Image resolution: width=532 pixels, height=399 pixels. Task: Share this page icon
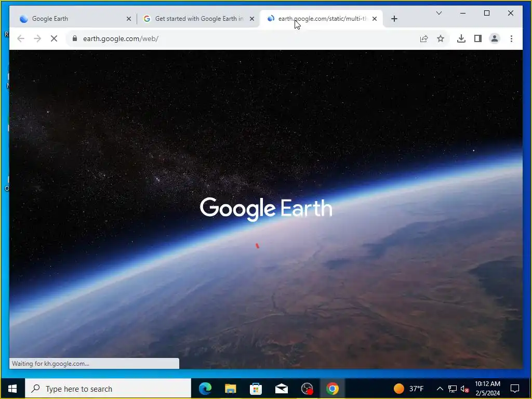pyautogui.click(x=424, y=38)
